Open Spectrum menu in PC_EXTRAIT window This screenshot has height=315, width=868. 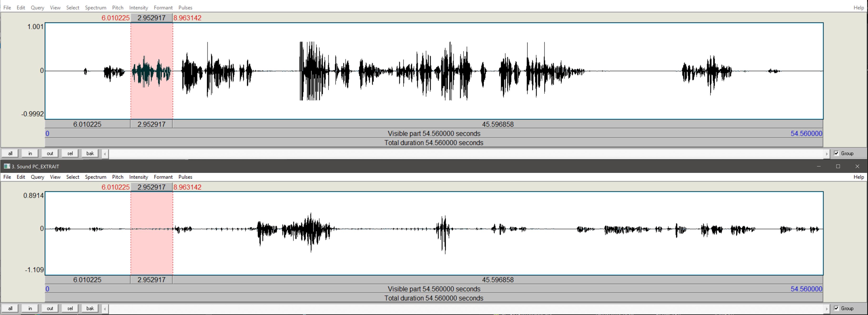click(x=95, y=177)
